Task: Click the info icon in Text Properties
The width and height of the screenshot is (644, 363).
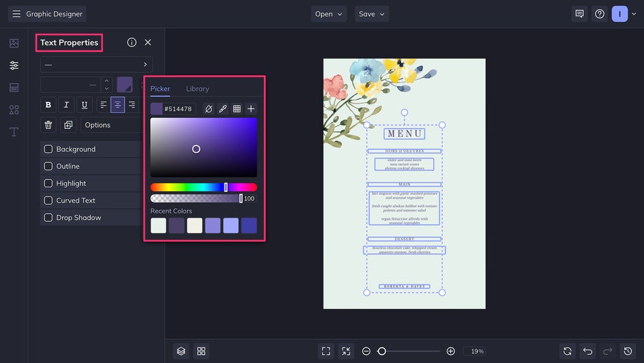Action: (x=132, y=42)
